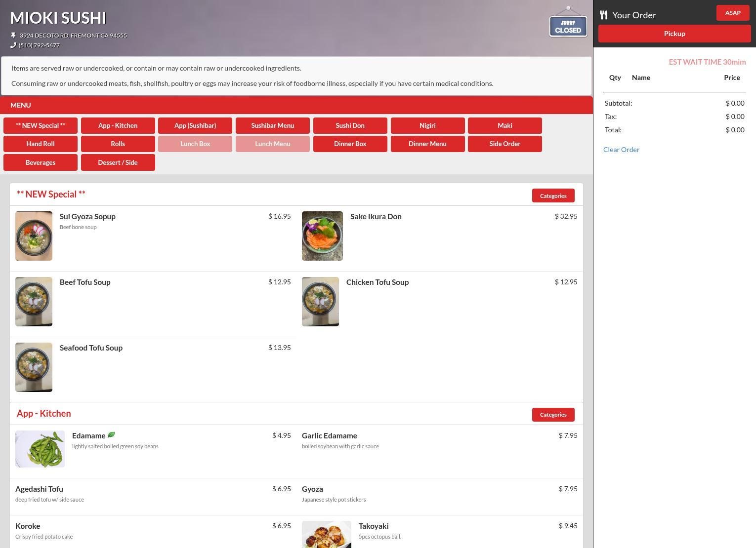The height and width of the screenshot is (548, 756).
Task: Click the phone icon by the number
Action: click(x=13, y=45)
